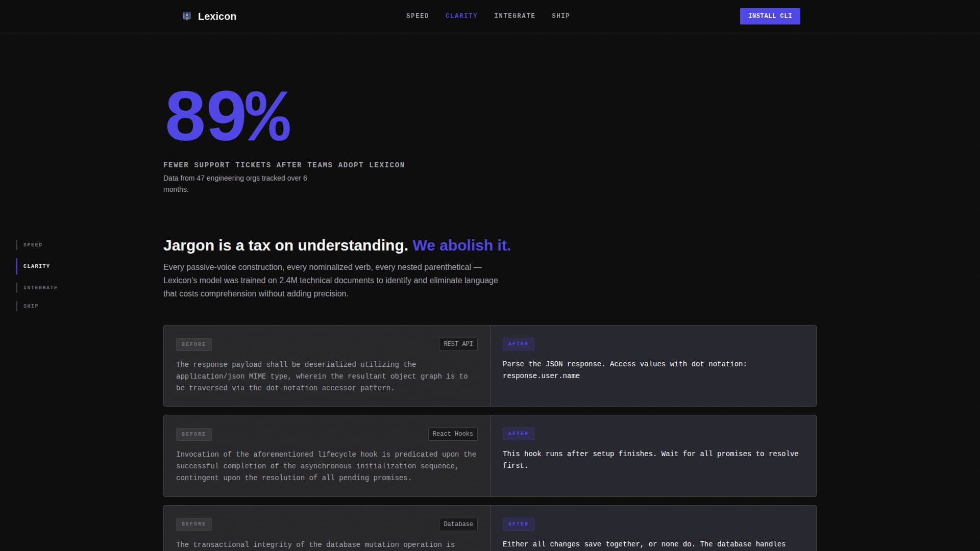Screen dimensions: 980x551
Task: Click the AFTER badge in Database card
Action: click(518, 524)
